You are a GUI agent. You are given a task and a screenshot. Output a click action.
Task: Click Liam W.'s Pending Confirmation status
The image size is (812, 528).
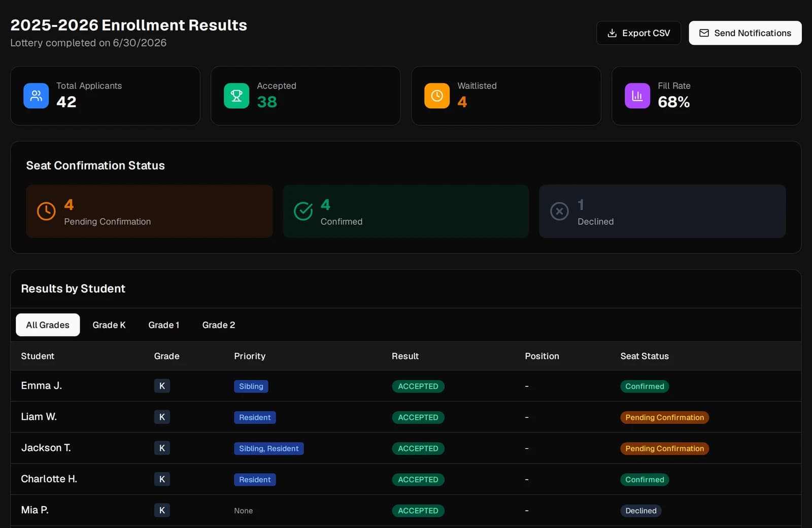point(665,417)
